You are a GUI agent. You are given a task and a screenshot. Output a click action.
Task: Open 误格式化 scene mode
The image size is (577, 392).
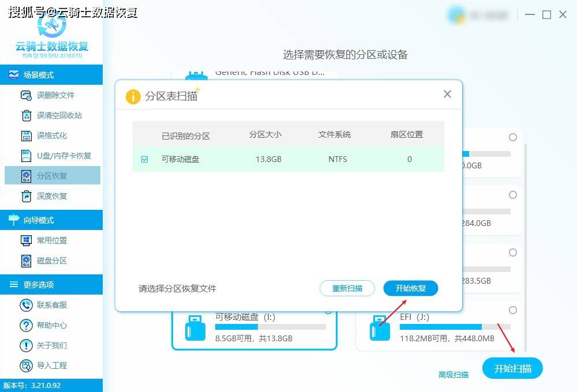pyautogui.click(x=53, y=135)
